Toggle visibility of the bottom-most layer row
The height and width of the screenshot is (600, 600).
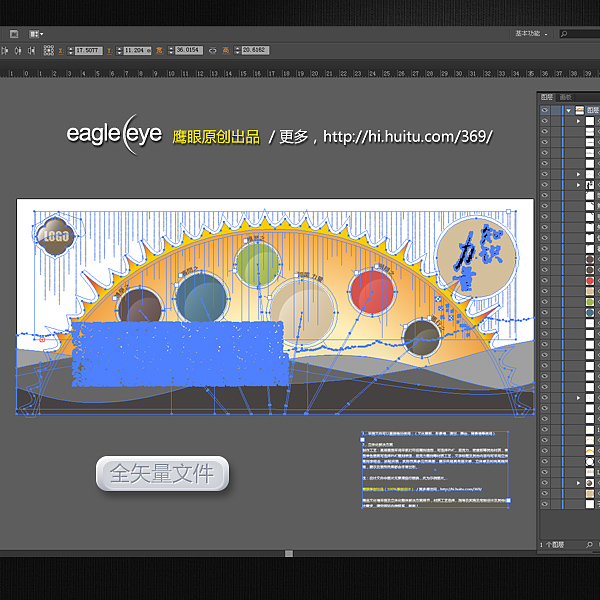click(x=545, y=504)
